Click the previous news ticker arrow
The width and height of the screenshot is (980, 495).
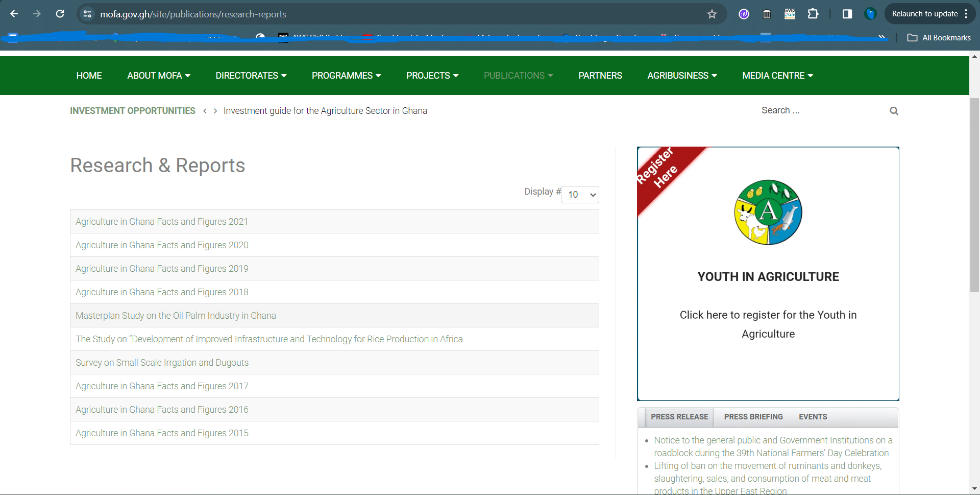coord(205,111)
